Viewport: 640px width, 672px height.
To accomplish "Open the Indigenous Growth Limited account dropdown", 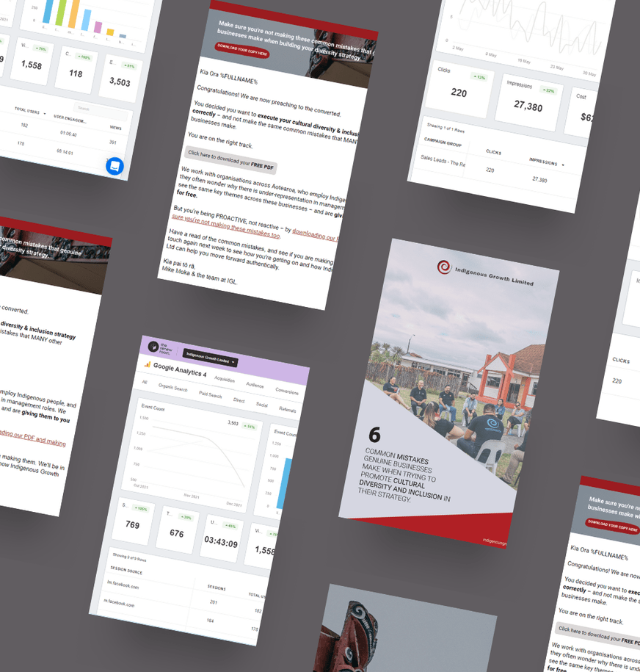I will 211,358.
